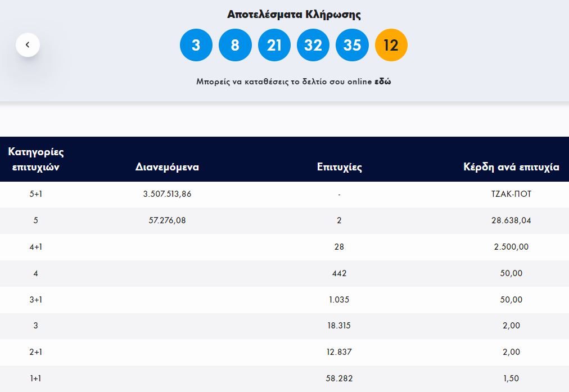Click the 'Επιτυχίες' column header
Viewport: 569px width, 392px height.
pyautogui.click(x=339, y=167)
